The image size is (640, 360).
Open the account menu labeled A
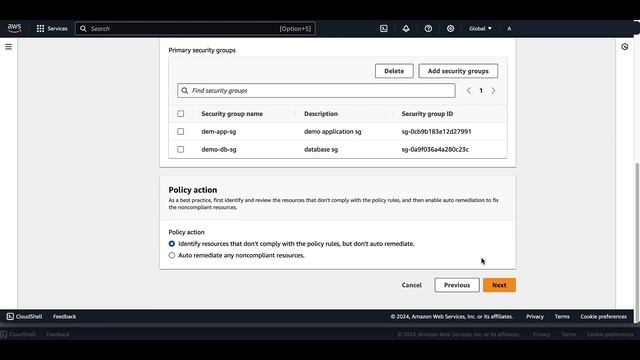click(x=509, y=29)
